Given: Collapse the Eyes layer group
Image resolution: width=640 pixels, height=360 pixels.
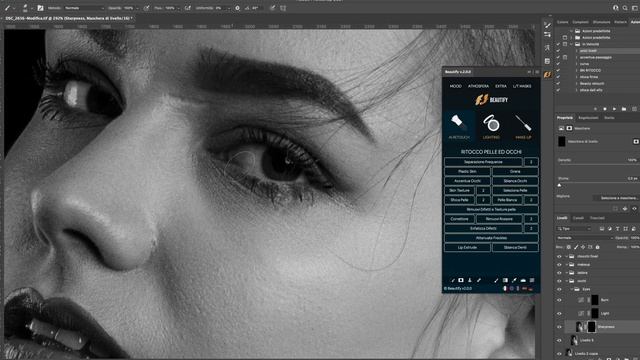Looking at the screenshot, I should click(571, 289).
